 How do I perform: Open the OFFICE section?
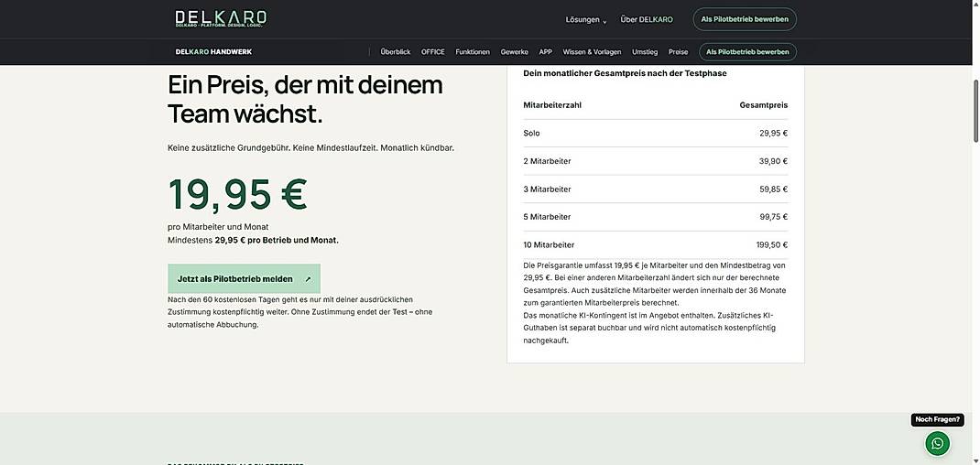point(432,52)
